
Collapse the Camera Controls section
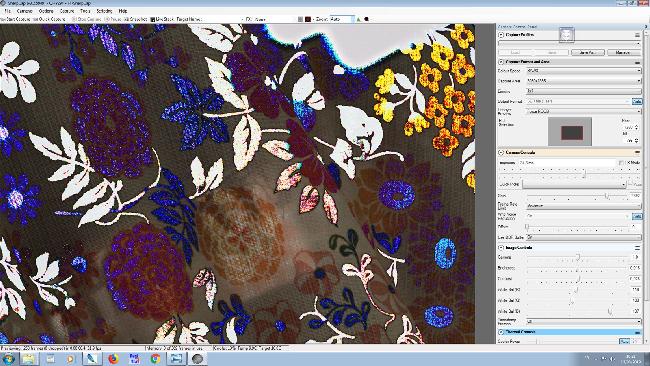click(x=501, y=153)
